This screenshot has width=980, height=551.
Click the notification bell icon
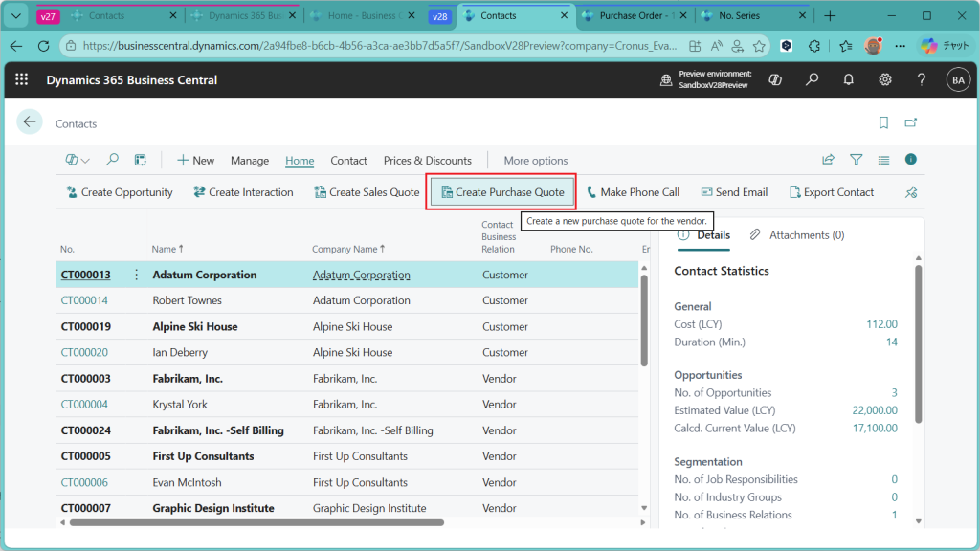point(848,80)
